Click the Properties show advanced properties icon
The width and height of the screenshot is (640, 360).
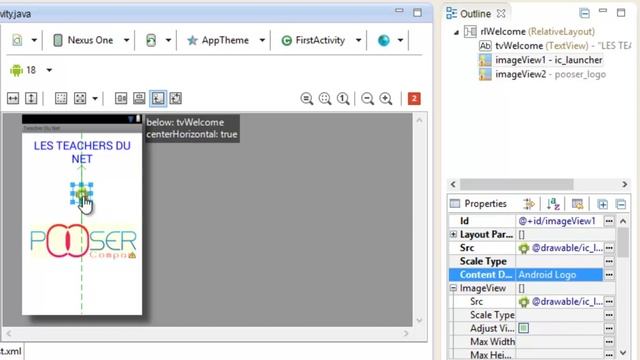point(529,204)
